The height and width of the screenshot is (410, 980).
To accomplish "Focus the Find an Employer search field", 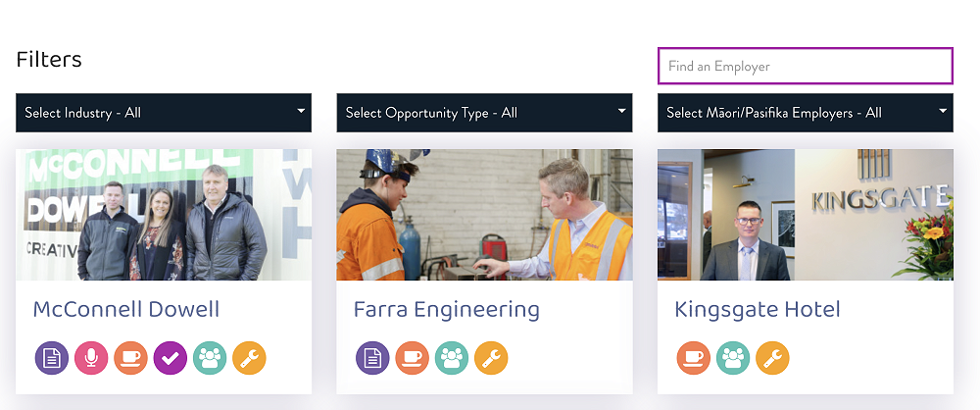I will (805, 67).
